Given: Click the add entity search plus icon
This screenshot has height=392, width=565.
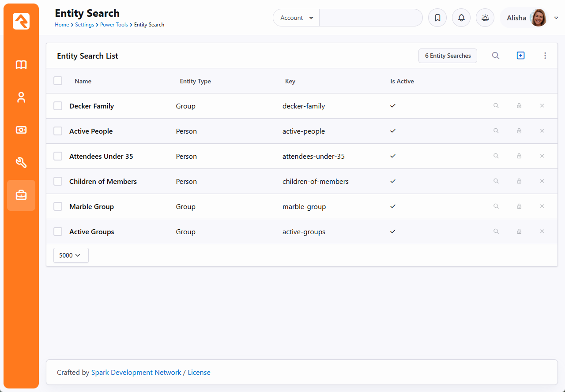Looking at the screenshot, I should click(520, 56).
